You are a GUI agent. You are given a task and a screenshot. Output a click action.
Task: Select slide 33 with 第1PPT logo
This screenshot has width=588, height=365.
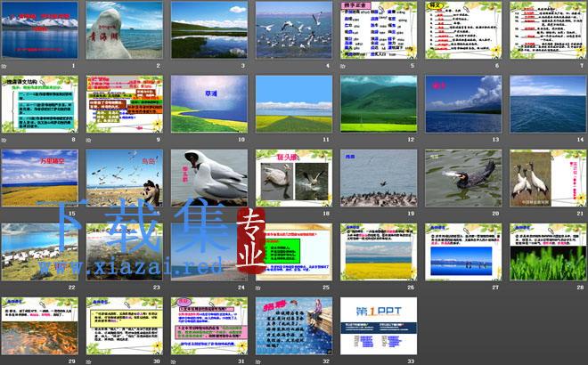pyautogui.click(x=379, y=326)
